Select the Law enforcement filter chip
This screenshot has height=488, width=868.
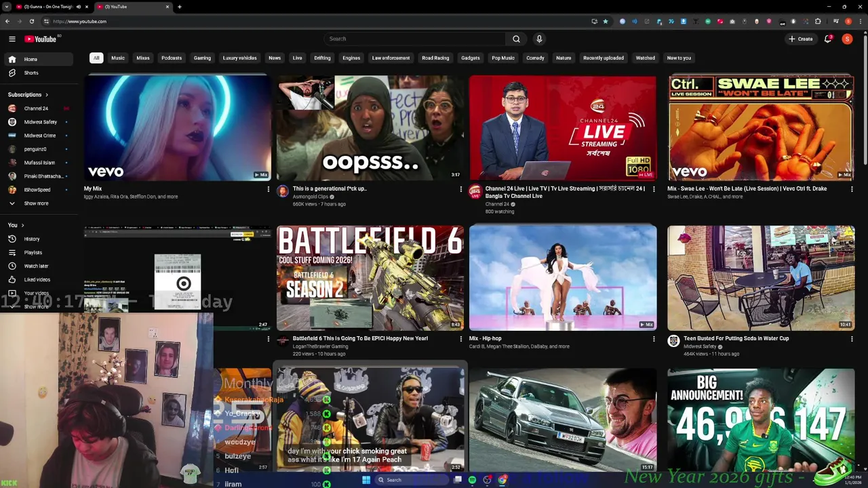coord(391,58)
